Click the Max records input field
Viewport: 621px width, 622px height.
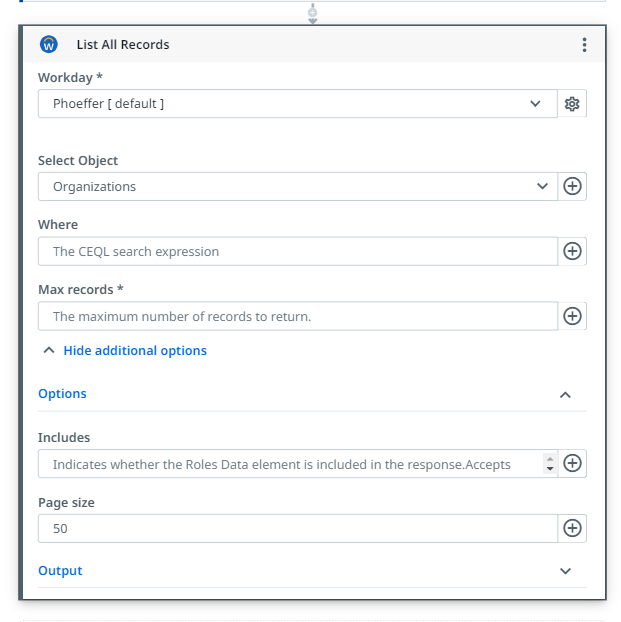point(297,316)
